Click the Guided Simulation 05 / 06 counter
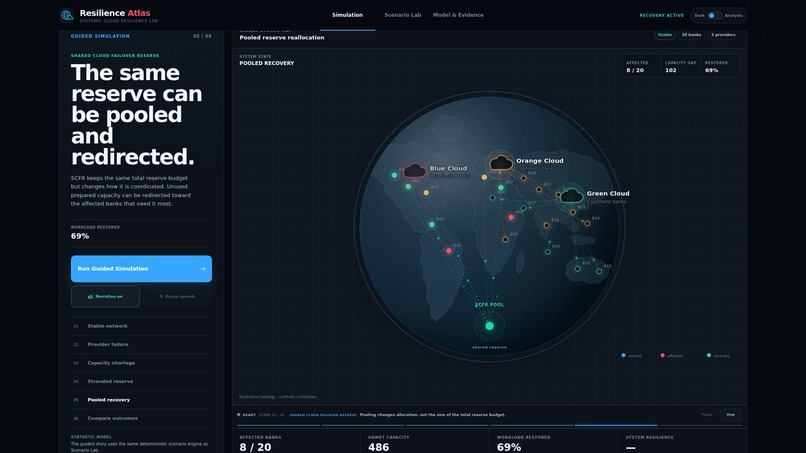Image resolution: width=806 pixels, height=453 pixels. point(202,36)
